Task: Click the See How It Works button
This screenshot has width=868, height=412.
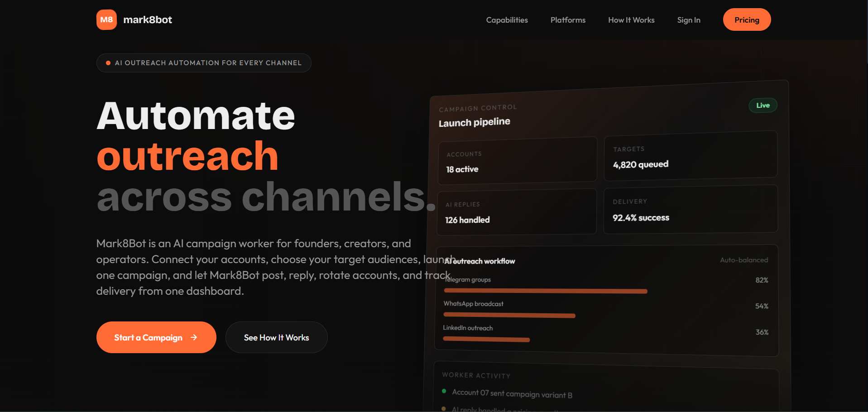Action: coord(276,337)
